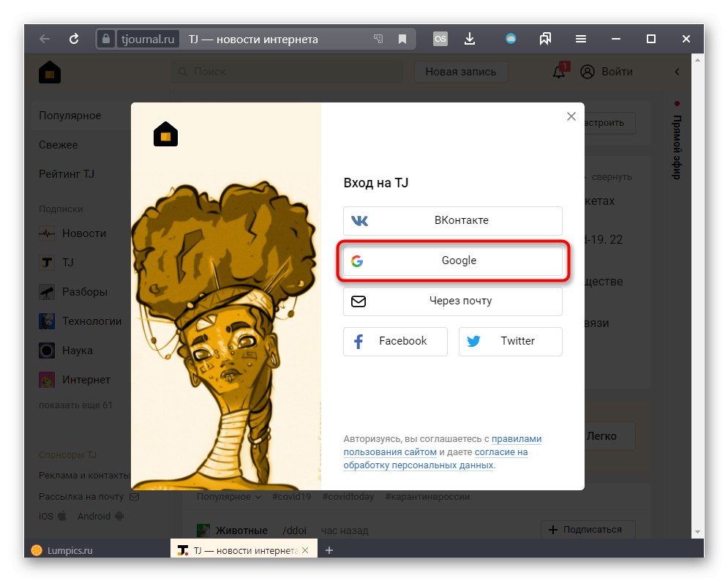The image size is (728, 581).
Task: Click the свернуть link behind the dialog
Action: tap(612, 177)
